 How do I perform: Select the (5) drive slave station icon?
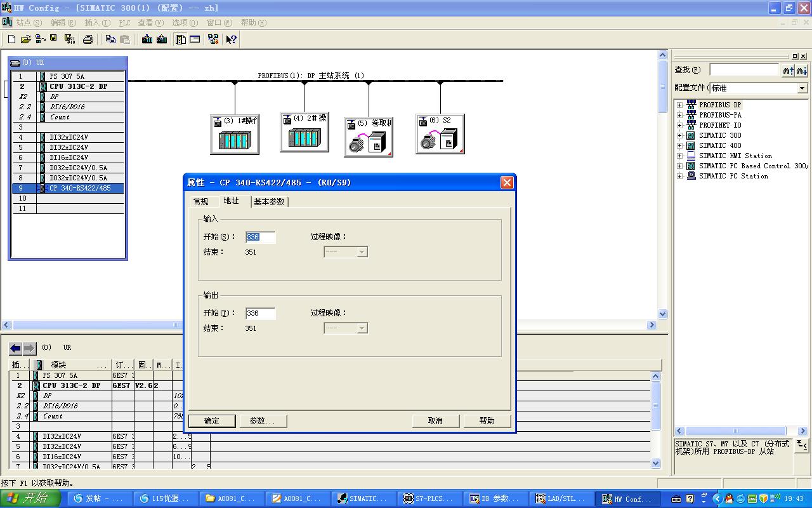(x=369, y=137)
